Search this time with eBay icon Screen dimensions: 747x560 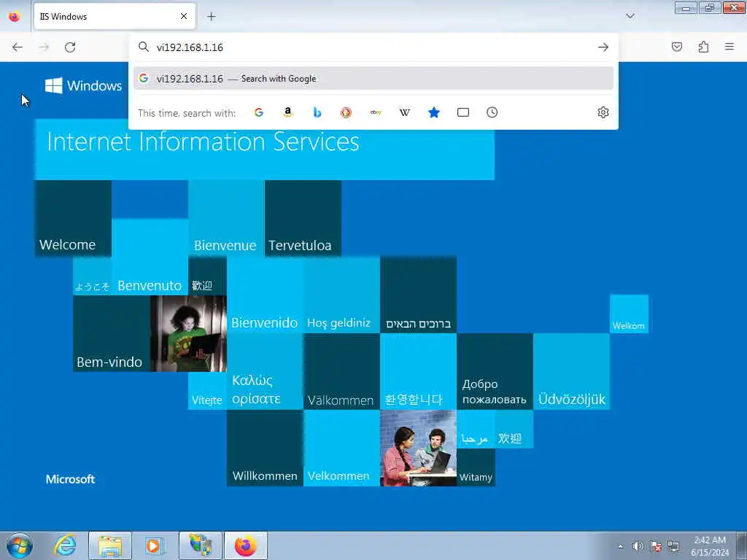click(x=376, y=112)
